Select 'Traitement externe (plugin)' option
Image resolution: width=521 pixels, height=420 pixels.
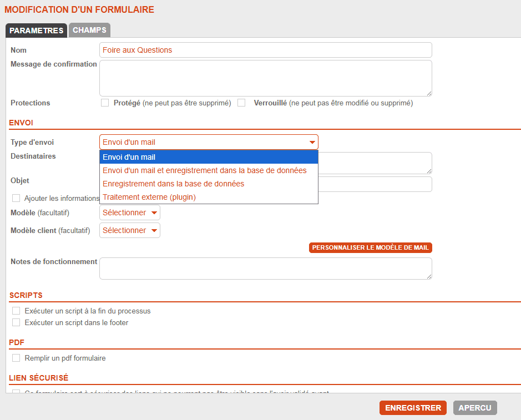click(209, 197)
